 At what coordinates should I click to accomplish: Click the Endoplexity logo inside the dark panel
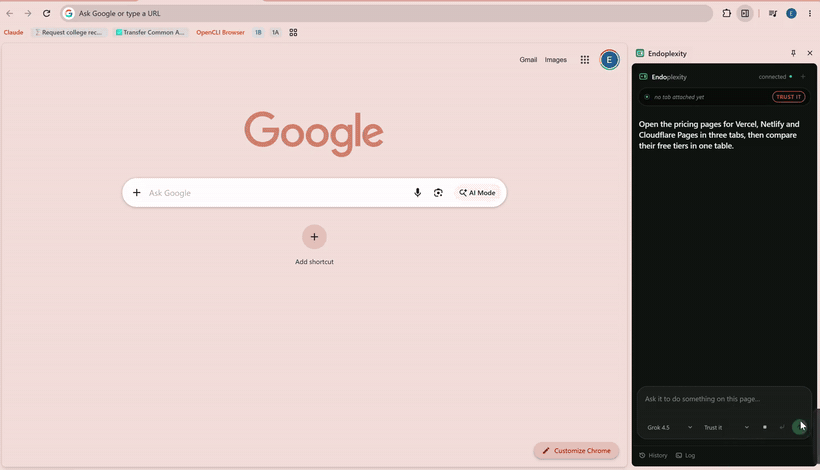pos(643,77)
